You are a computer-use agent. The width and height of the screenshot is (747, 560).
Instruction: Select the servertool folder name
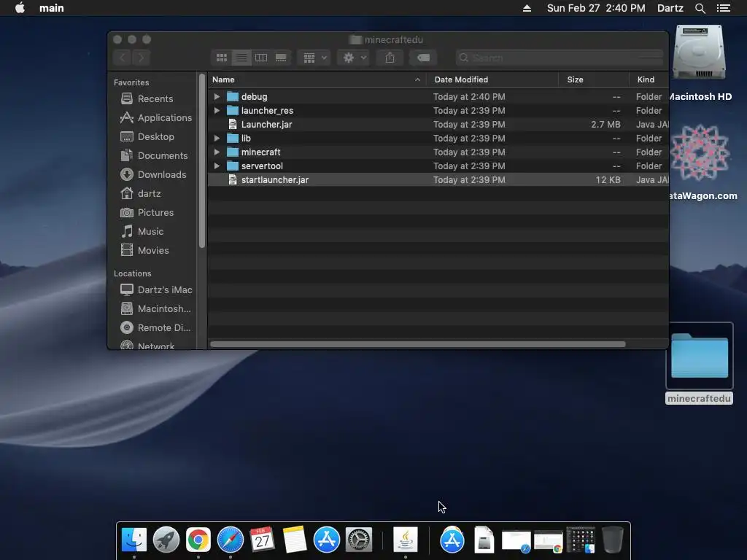[262, 166]
